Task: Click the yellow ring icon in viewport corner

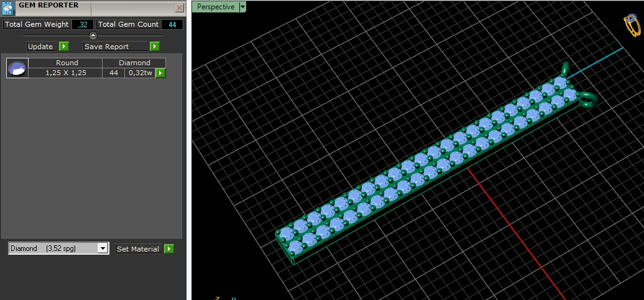Action: [x=632, y=25]
